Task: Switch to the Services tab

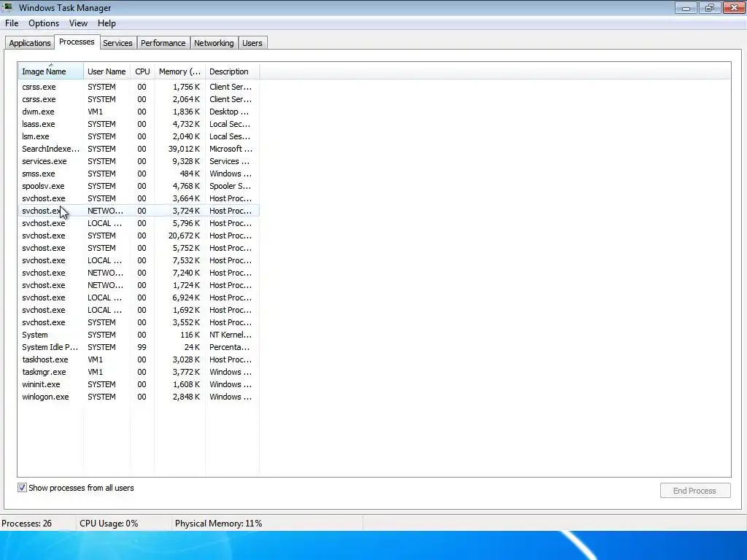Action: tap(117, 43)
